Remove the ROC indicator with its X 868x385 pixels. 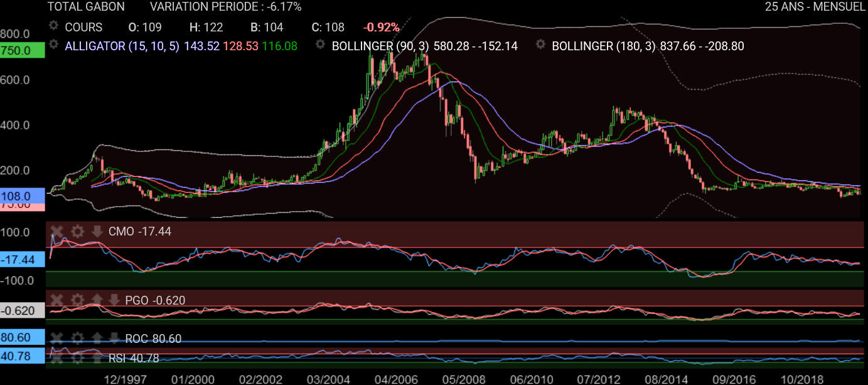(x=57, y=339)
